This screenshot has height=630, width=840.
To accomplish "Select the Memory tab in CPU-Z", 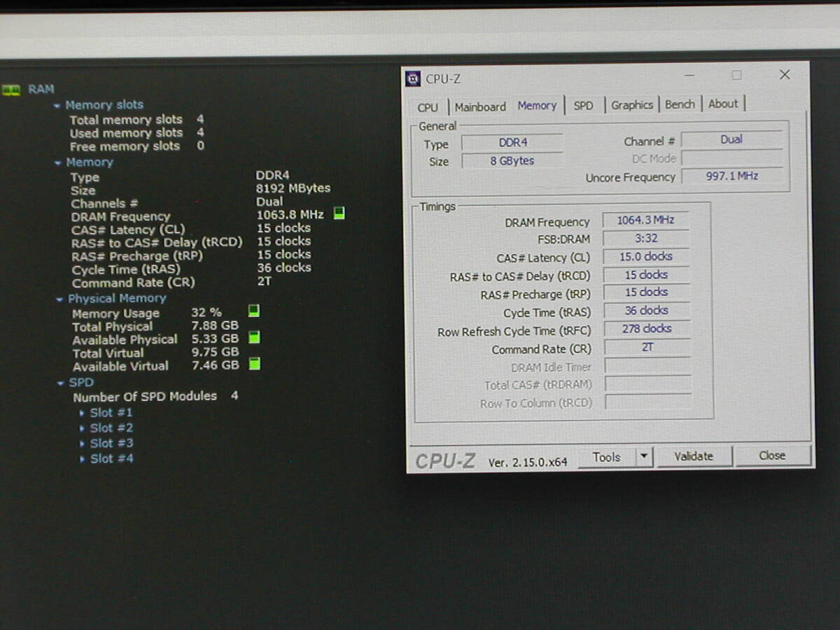I will (x=537, y=106).
